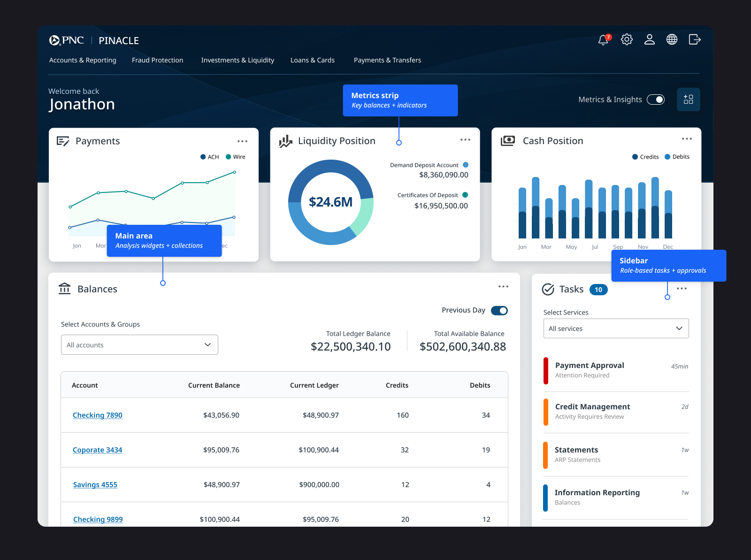Image resolution: width=751 pixels, height=560 pixels.
Task: Toggle the Metrics & Insights switch
Action: [x=656, y=100]
